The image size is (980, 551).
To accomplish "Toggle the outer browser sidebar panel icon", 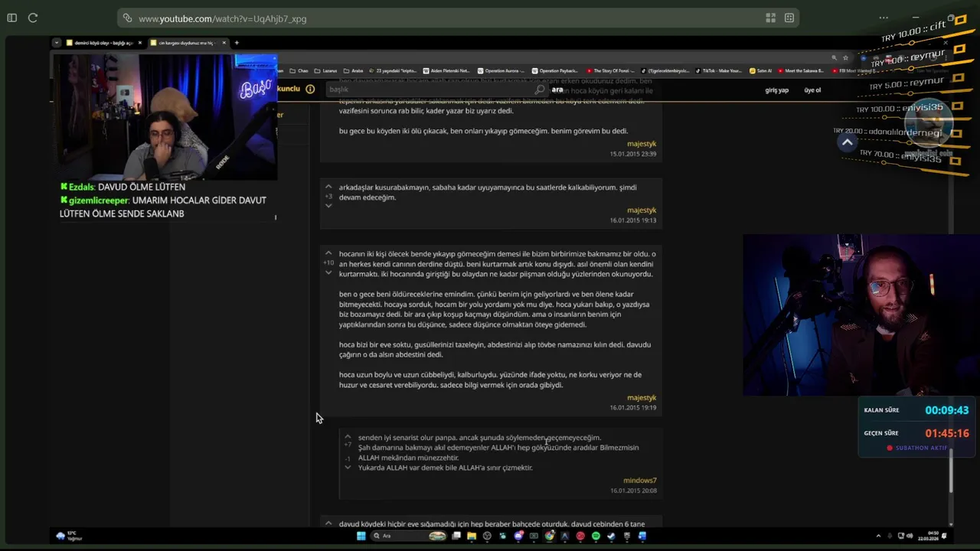I will coord(11,18).
